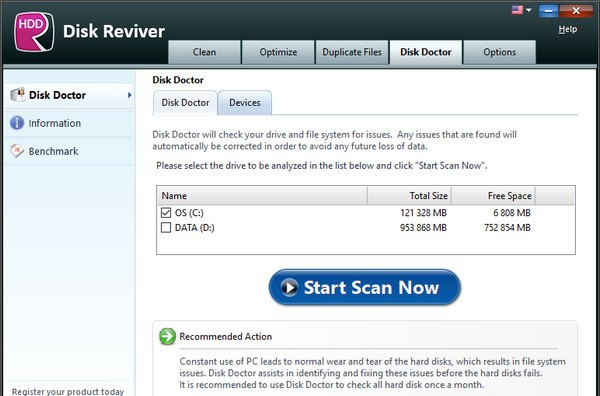The image size is (600, 396).
Task: Expand the Disk Doctor sidebar arrow
Action: coord(129,95)
